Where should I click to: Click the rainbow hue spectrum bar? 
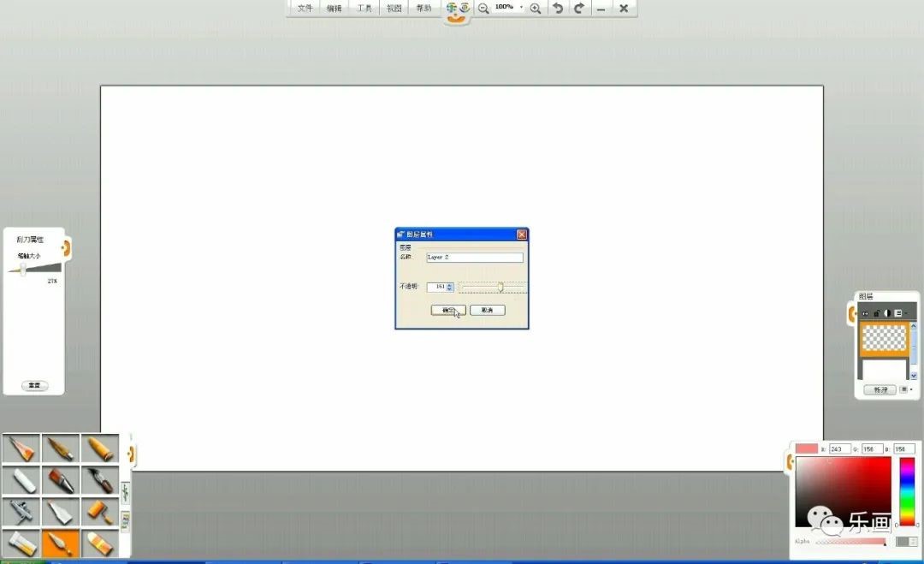pos(906,490)
